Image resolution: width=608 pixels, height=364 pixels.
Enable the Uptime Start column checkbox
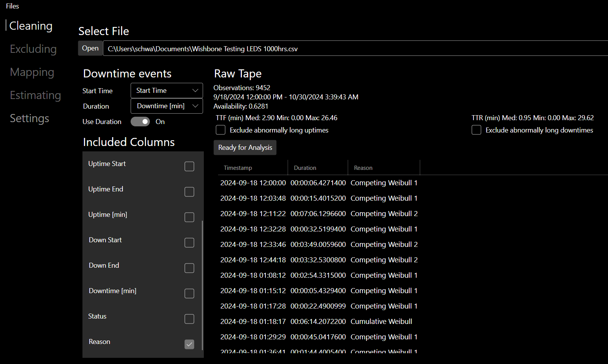189,166
